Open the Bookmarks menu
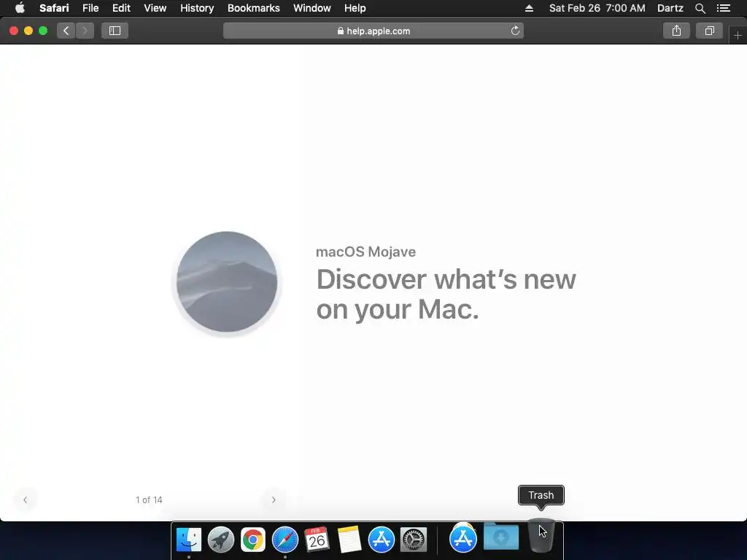 [x=253, y=8]
